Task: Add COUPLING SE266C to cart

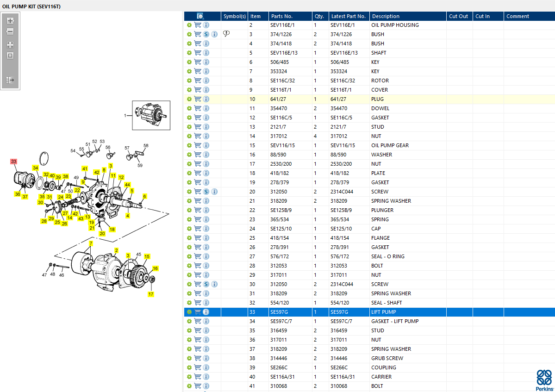Action: point(198,367)
